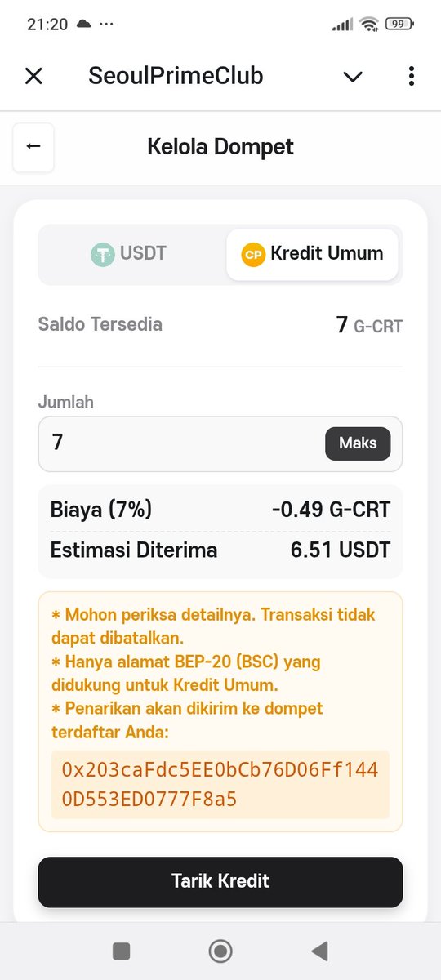Tap the green Tether USDT icon

click(103, 254)
